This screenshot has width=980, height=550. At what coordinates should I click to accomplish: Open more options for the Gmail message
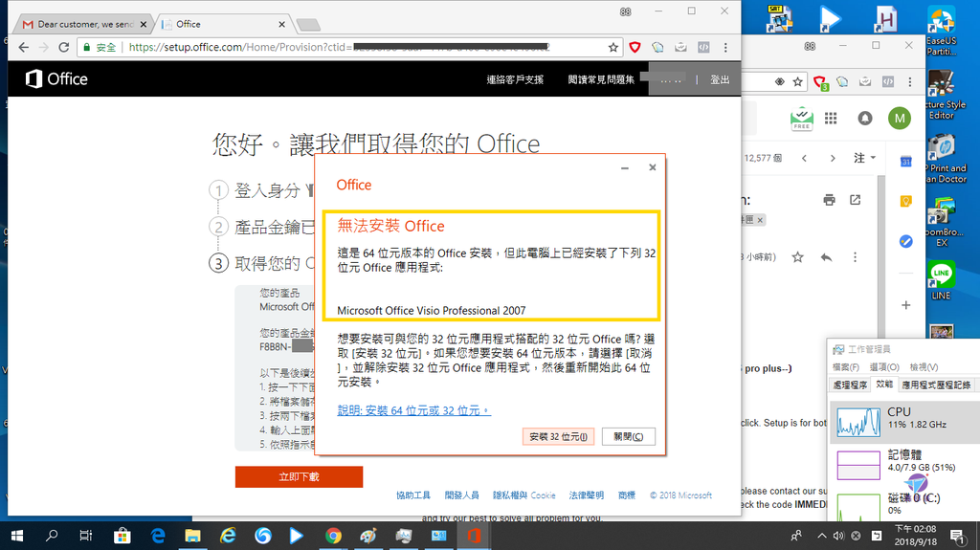[855, 257]
